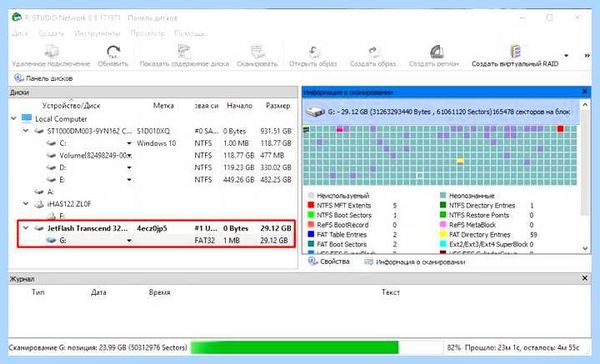Image resolution: width=600 pixels, height=364 pixels.
Task: Open the Создать menu
Action: point(51,34)
